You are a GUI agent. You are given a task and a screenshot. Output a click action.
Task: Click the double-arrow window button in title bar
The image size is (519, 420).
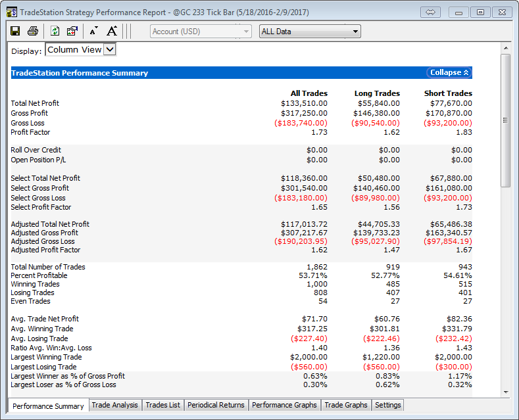430,12
